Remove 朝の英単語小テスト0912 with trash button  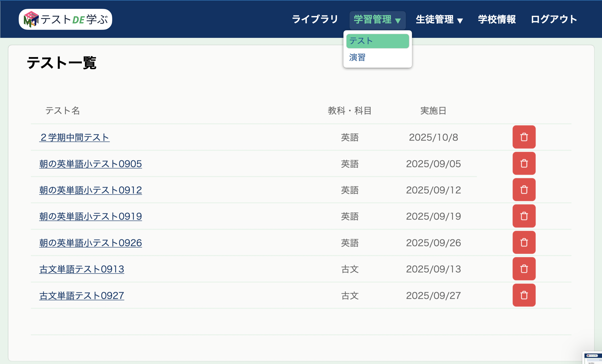[524, 190]
